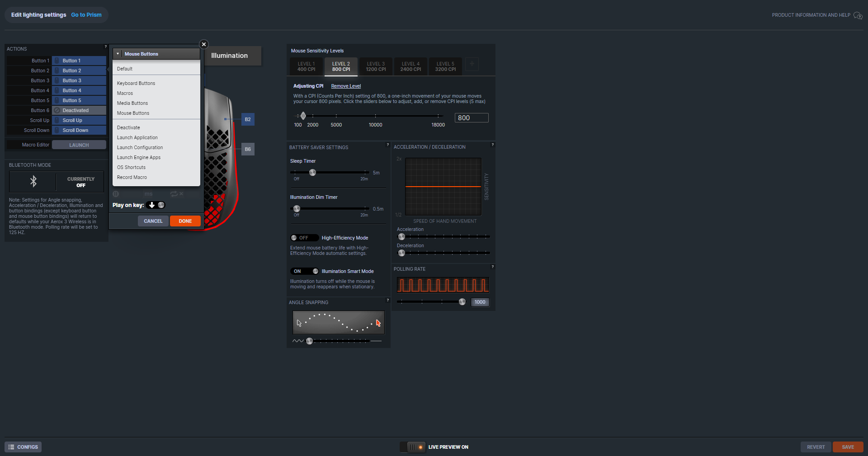Click the Angle Snapping help icon

pos(387,300)
